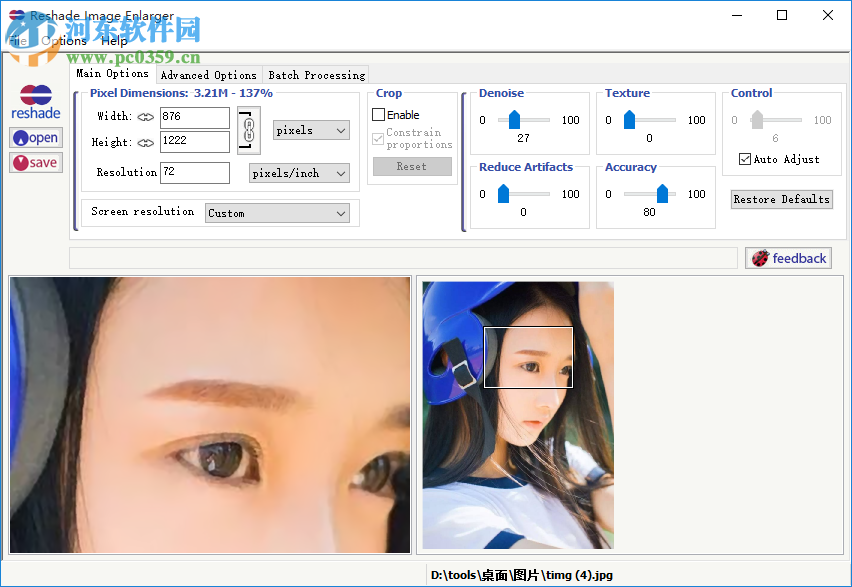
Task: Switch to the Advanced Options tab
Action: pos(208,74)
